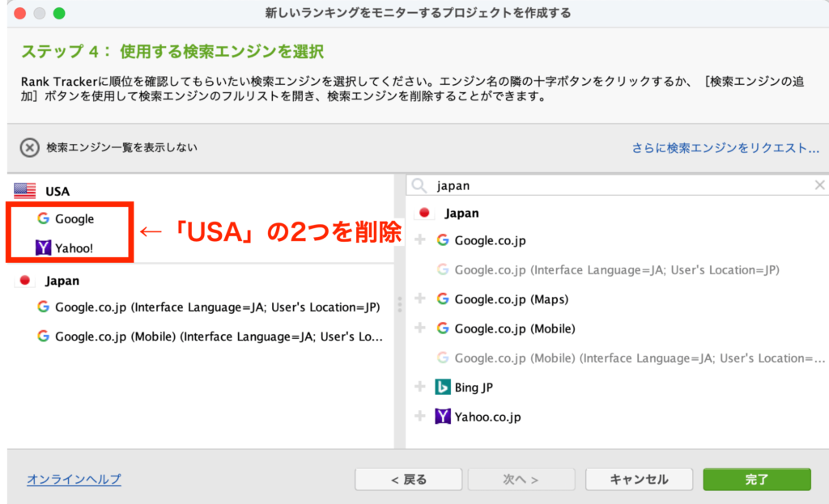
Task: Click the magnifying glass search icon
Action: (x=419, y=185)
